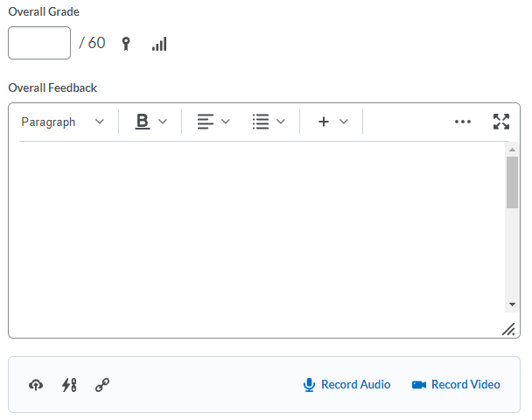The image size is (532, 420).
Task: Click the plus insert icon
Action: tap(323, 122)
